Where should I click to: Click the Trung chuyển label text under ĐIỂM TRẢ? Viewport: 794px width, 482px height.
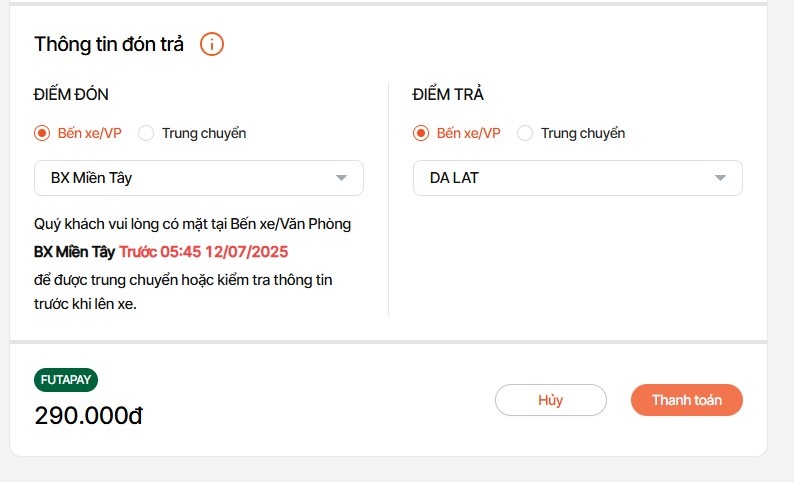click(x=583, y=133)
